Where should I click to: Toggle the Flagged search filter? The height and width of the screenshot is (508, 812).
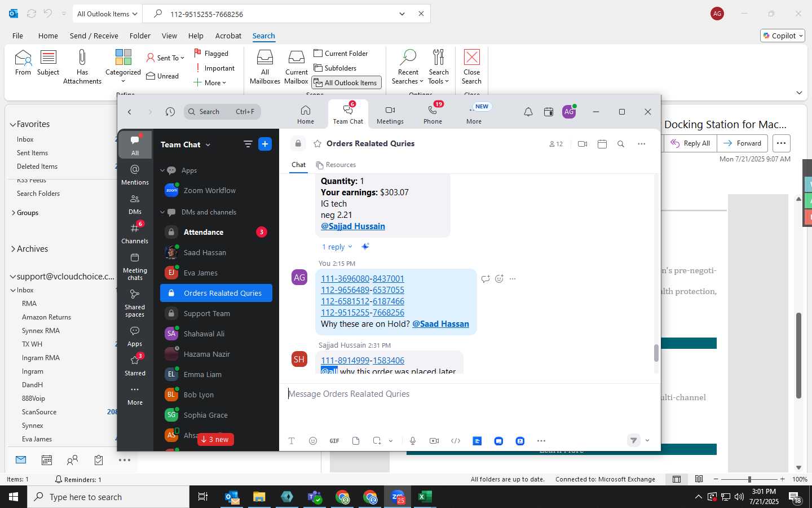tap(211, 54)
